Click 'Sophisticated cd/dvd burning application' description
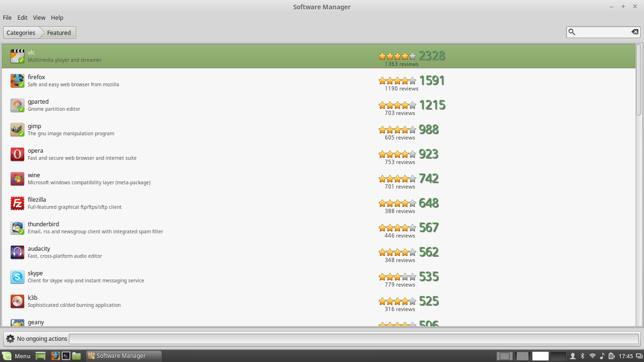The width and height of the screenshot is (644, 362). click(74, 305)
